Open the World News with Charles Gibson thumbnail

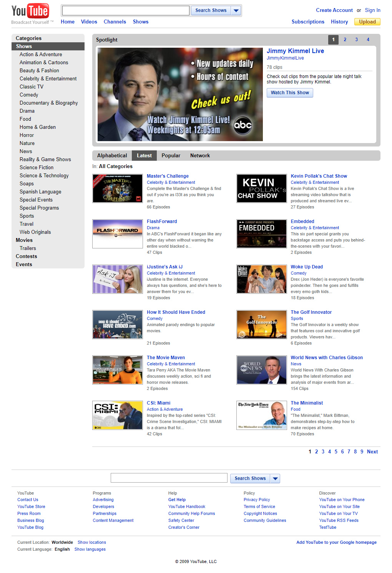(262, 370)
